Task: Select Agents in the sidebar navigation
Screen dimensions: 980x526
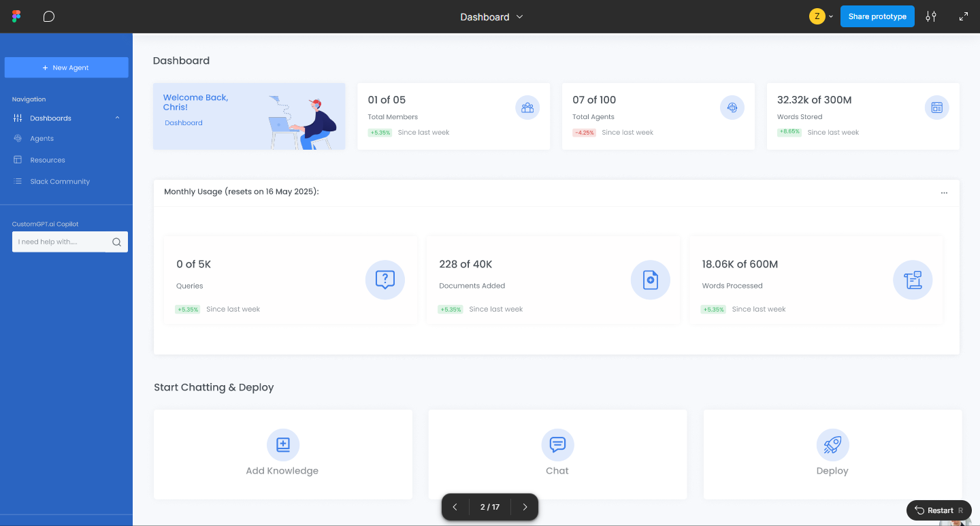Action: pyautogui.click(x=42, y=139)
